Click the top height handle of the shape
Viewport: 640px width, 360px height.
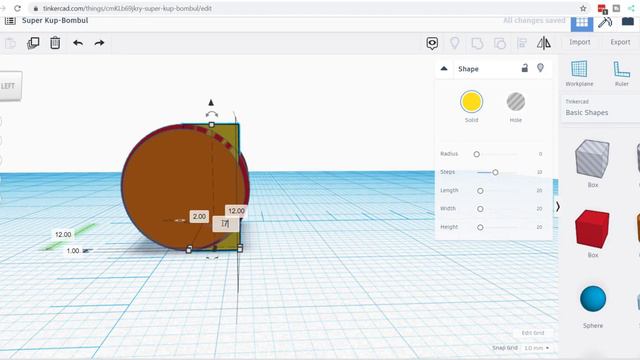(211, 124)
